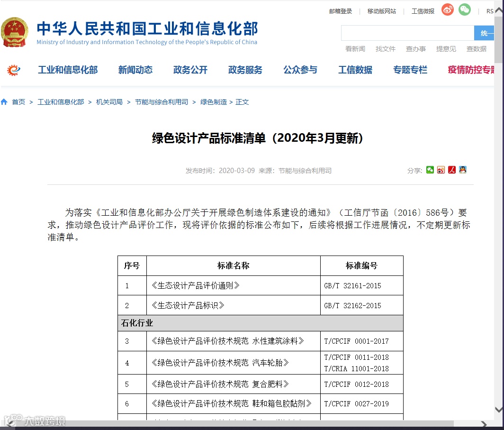Open 机关司局 breadcrumb link
This screenshot has width=504, height=430.
(109, 102)
